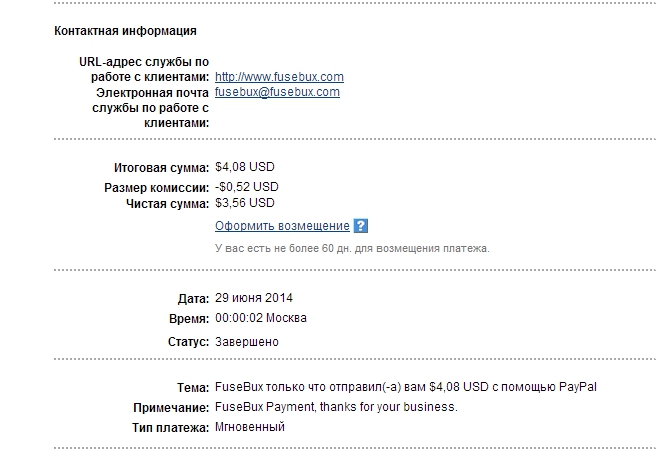Image resolution: width=670 pixels, height=456 pixels.
Task: Click the $3,56 USD net amount value
Action: [x=244, y=203]
